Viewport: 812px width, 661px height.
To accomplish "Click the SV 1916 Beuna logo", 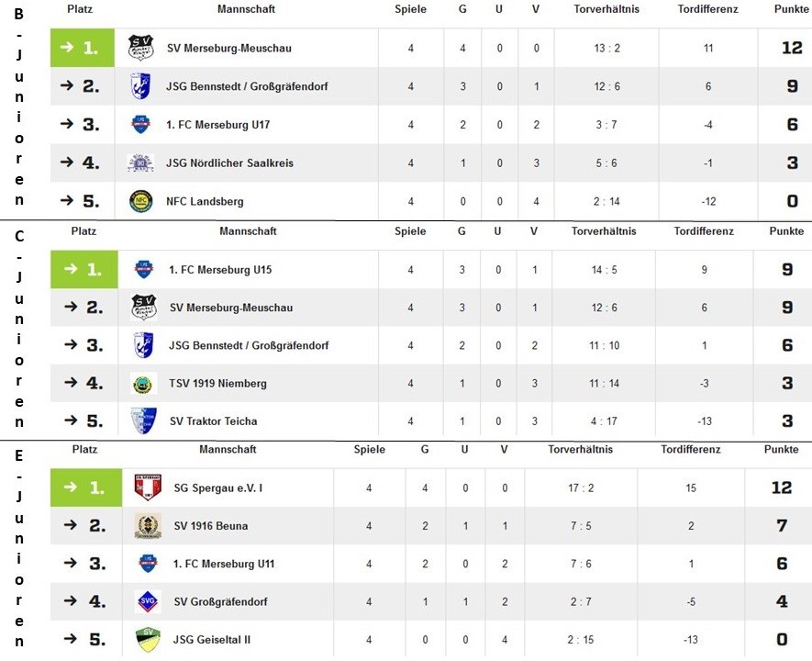I will (148, 526).
